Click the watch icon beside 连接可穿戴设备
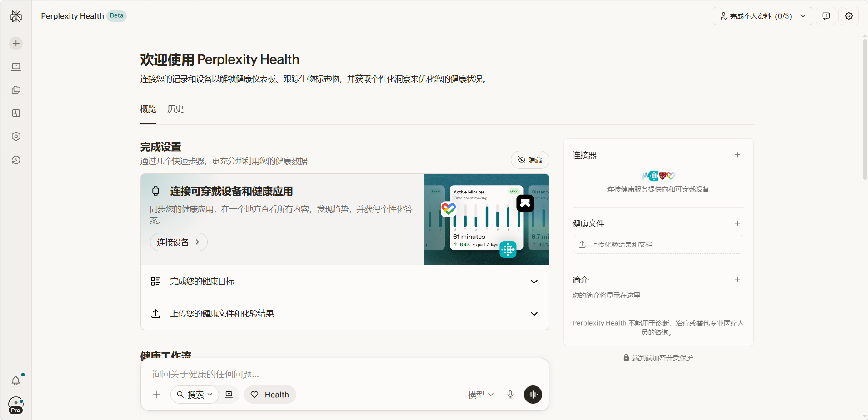This screenshot has height=420, width=868. [155, 191]
